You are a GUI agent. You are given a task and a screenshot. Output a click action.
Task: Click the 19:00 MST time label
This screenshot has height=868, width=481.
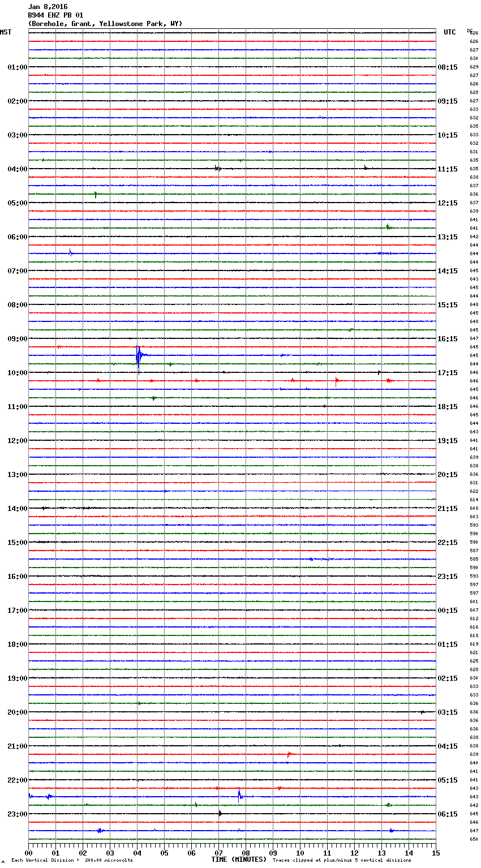tap(18, 678)
